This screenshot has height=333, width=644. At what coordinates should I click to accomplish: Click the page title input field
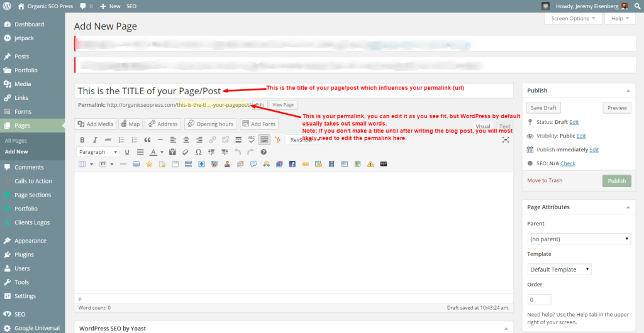[294, 90]
